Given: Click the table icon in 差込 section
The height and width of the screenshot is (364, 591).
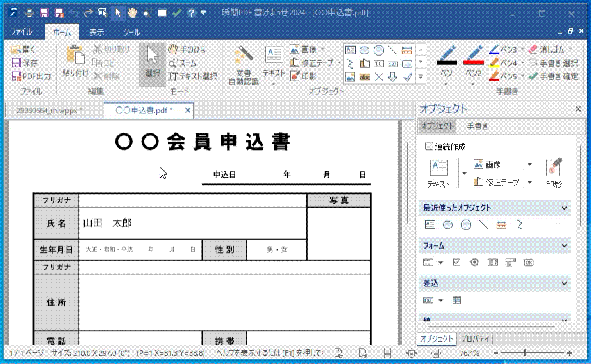Looking at the screenshot, I should [456, 301].
